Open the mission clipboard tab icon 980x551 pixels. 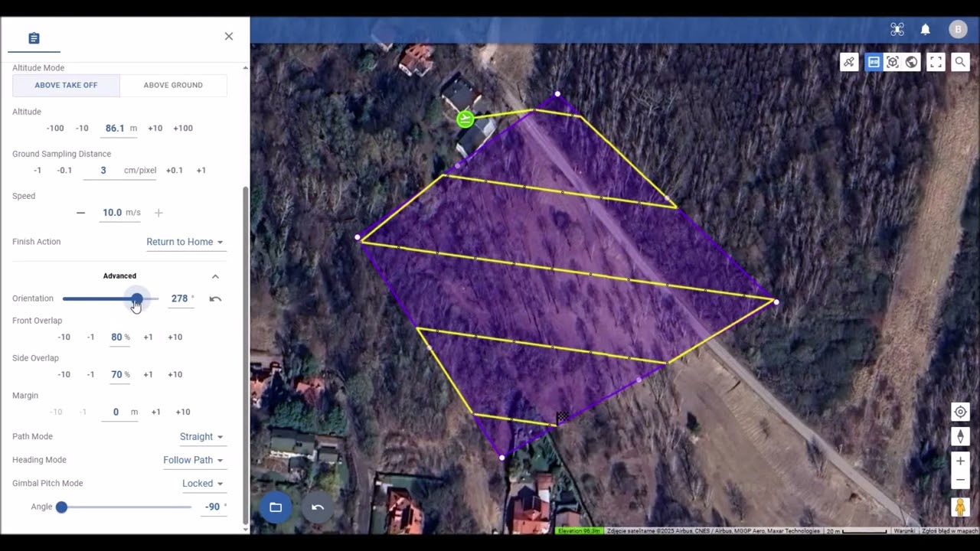(34, 38)
